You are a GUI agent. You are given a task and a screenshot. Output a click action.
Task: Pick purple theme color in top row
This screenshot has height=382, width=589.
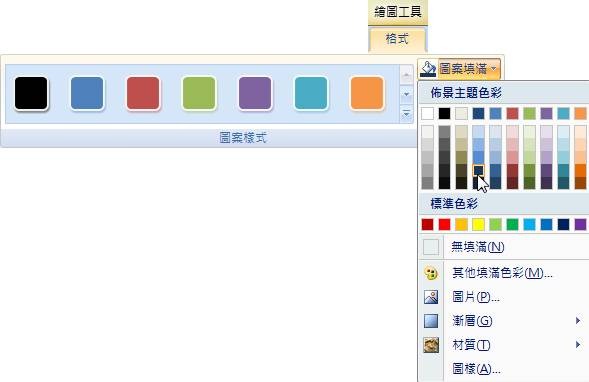(546, 113)
